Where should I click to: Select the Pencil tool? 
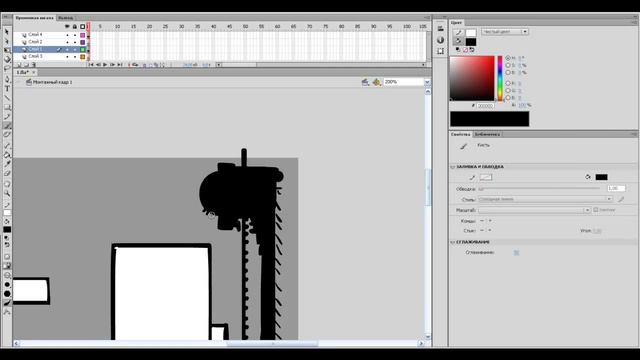point(7,117)
